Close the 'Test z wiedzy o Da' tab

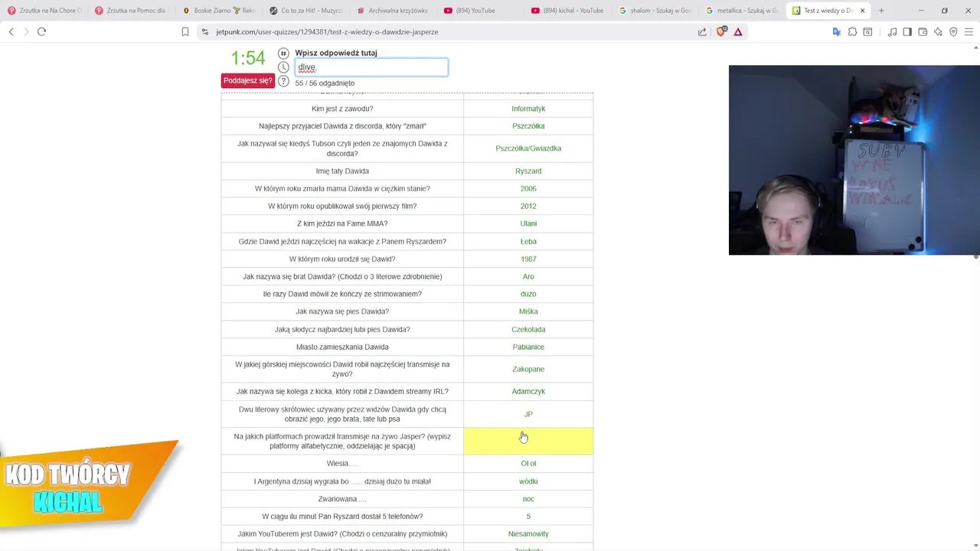pyautogui.click(x=862, y=11)
